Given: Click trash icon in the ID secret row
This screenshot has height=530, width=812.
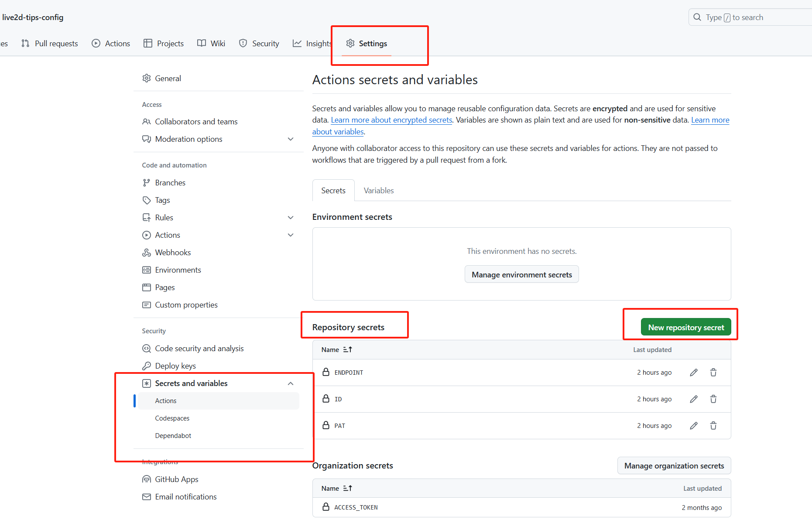Looking at the screenshot, I should (713, 399).
